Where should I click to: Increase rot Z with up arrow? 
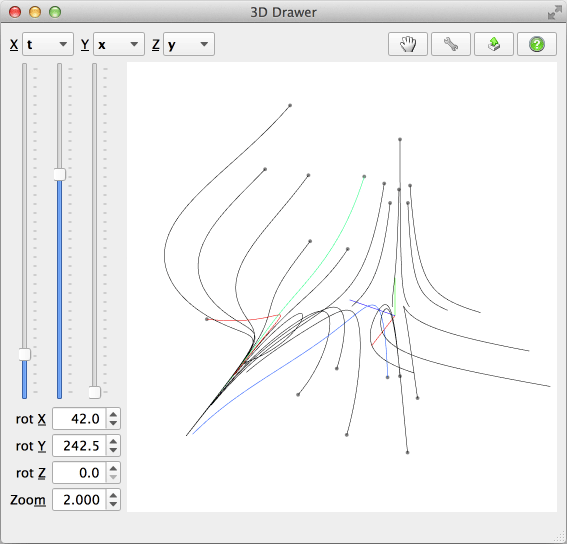click(x=113, y=468)
